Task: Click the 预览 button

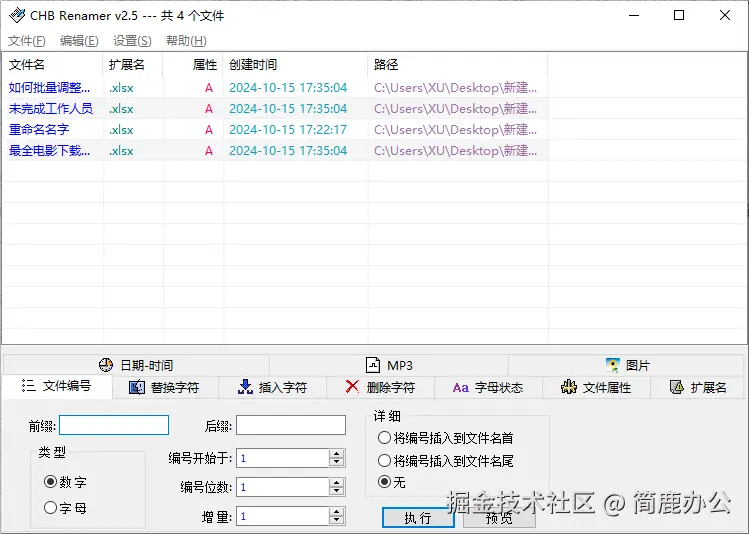Action: (x=499, y=517)
